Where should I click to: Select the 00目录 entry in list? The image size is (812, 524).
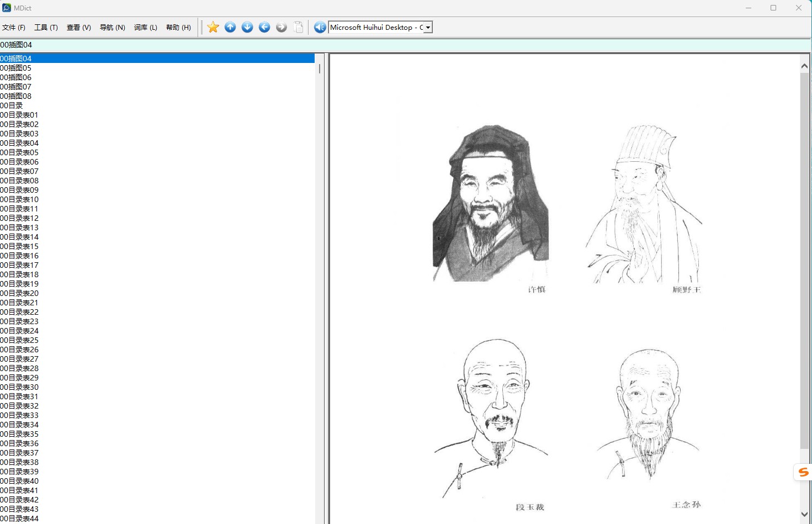pos(12,105)
